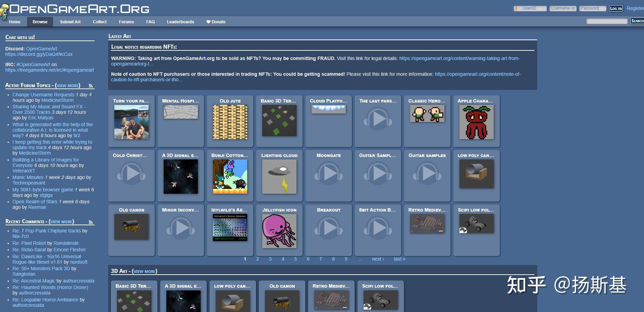Play the Minor Inconv... audio preview
This screenshot has height=312, width=644.
(180, 228)
